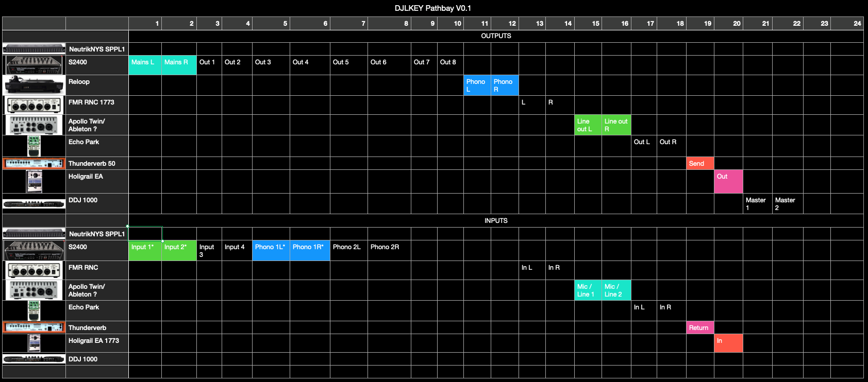Select the In L cell for FMR RNC
868x382 pixels.
point(532,270)
